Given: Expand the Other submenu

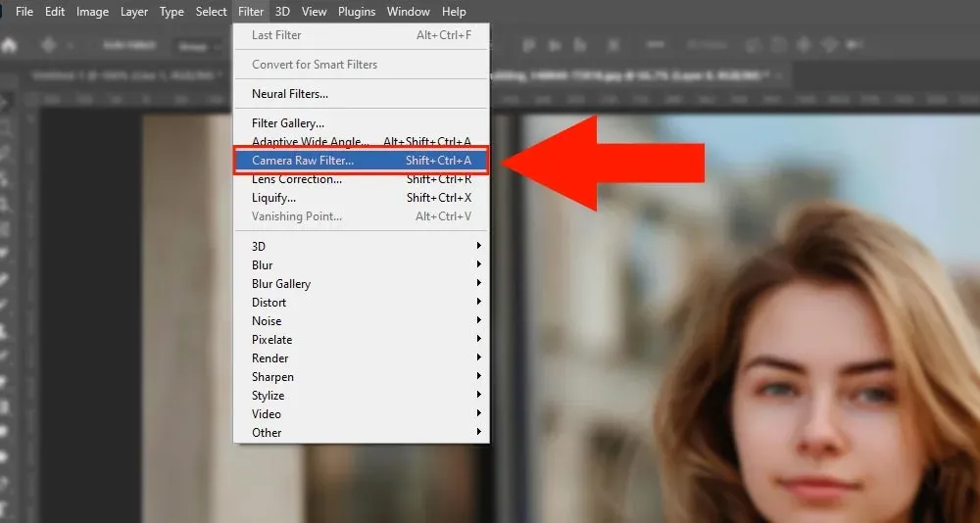Looking at the screenshot, I should point(362,432).
